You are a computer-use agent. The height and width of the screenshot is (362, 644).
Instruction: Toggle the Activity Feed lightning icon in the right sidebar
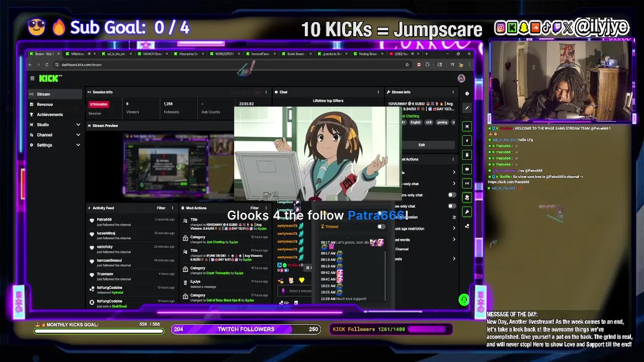[x=467, y=140]
